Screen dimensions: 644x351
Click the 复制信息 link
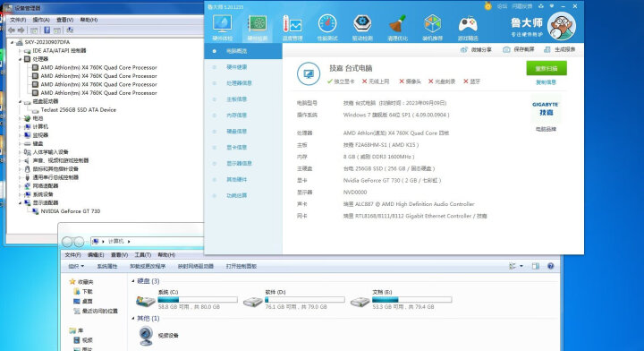click(x=546, y=82)
